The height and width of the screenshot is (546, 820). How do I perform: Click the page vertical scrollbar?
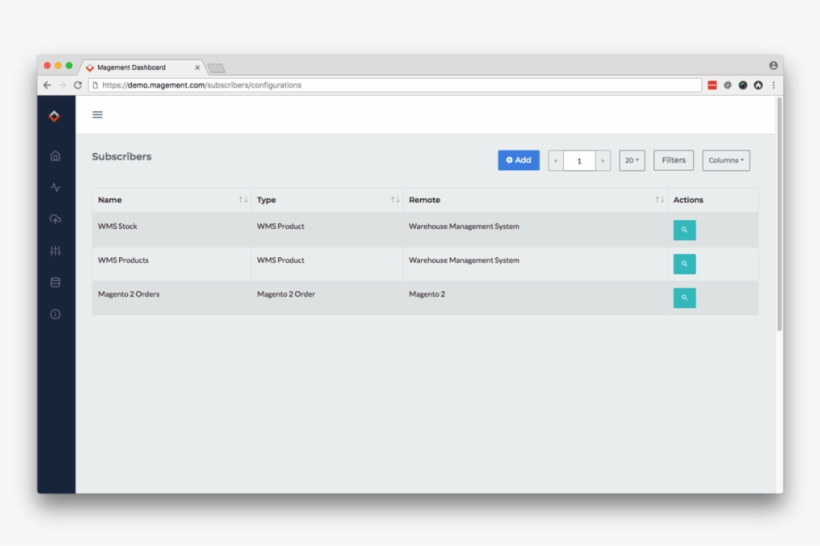point(779,214)
